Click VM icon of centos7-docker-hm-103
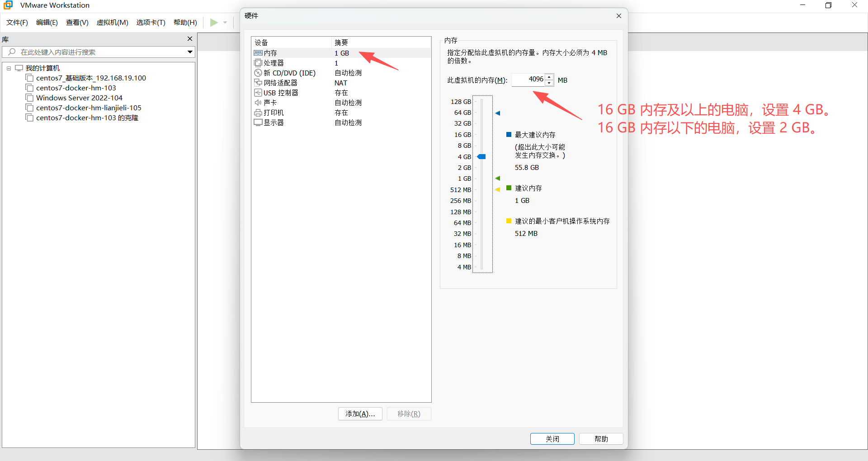Screen dimensions: 868x461 (x=29, y=88)
